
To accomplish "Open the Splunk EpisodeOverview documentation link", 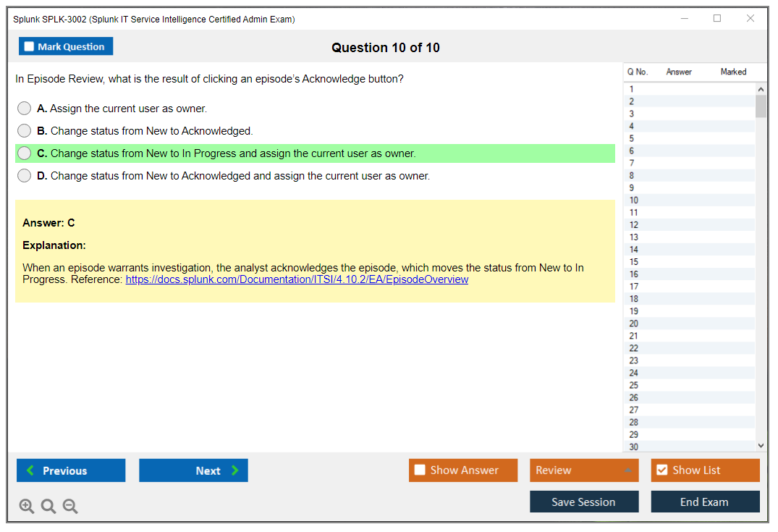I will (x=297, y=279).
